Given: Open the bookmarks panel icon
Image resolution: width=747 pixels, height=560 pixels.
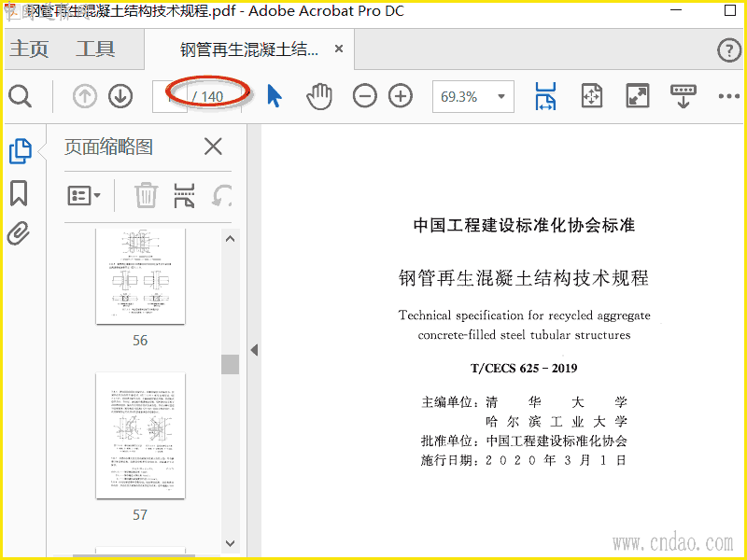Looking at the screenshot, I should pyautogui.click(x=19, y=193).
